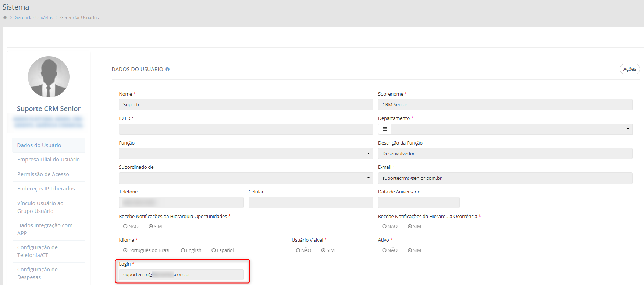The image size is (644, 285).
Task: Expand the Departamento dropdown
Action: point(512,129)
